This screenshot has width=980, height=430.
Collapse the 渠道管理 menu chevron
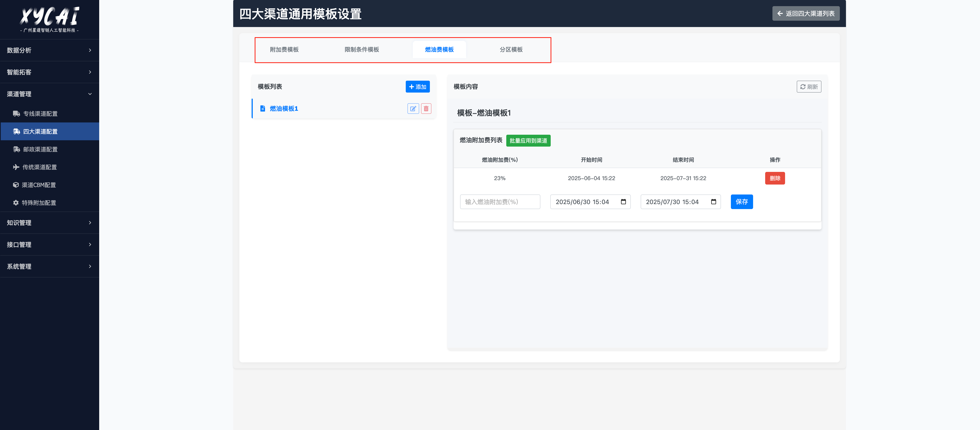[x=90, y=94]
